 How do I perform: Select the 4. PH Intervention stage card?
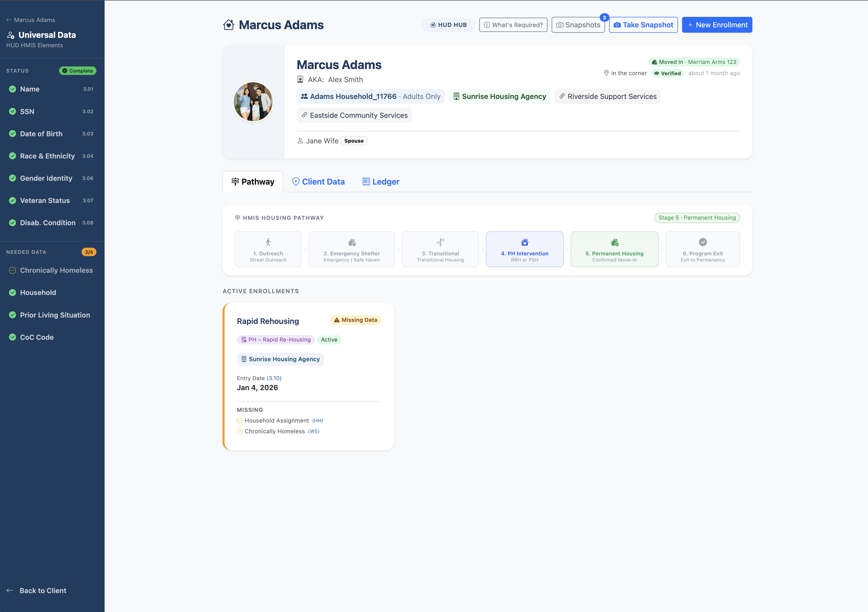(525, 249)
